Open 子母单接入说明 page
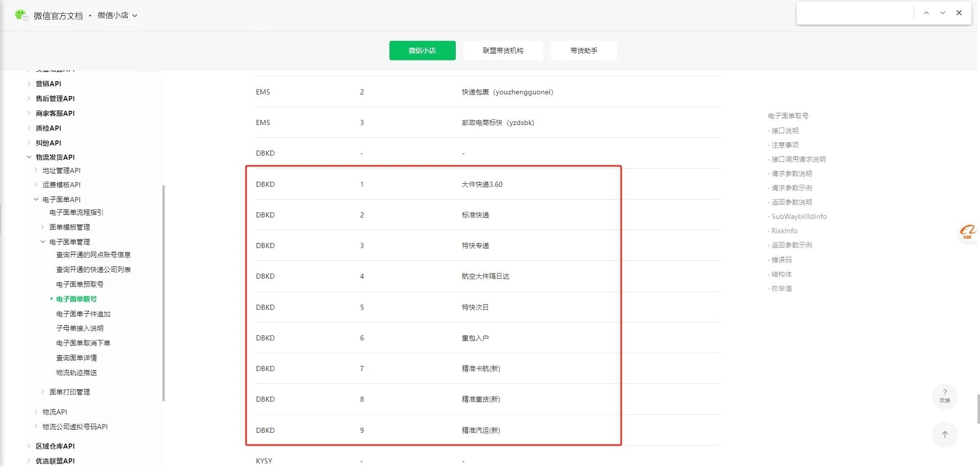Viewport: 980px width, 467px height. tap(80, 328)
